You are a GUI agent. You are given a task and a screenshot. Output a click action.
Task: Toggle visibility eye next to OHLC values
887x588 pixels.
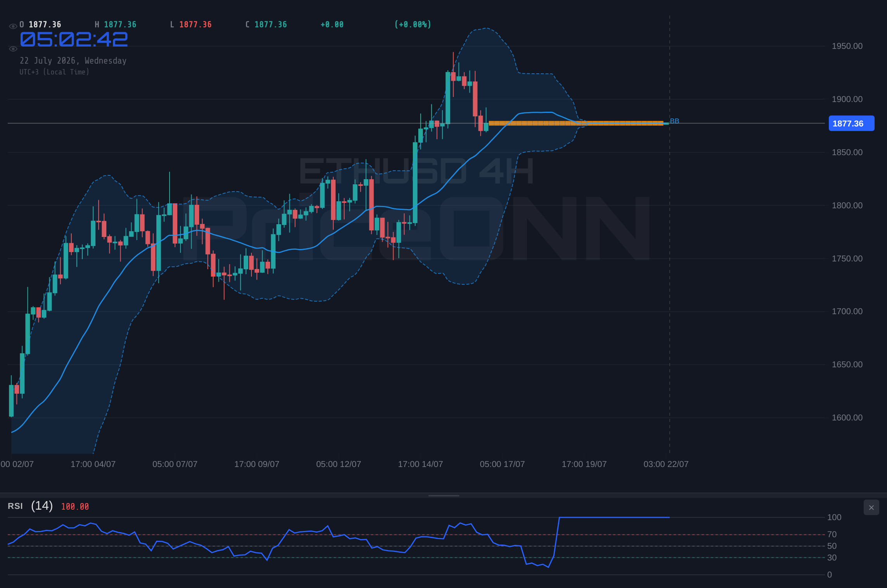coord(13,26)
